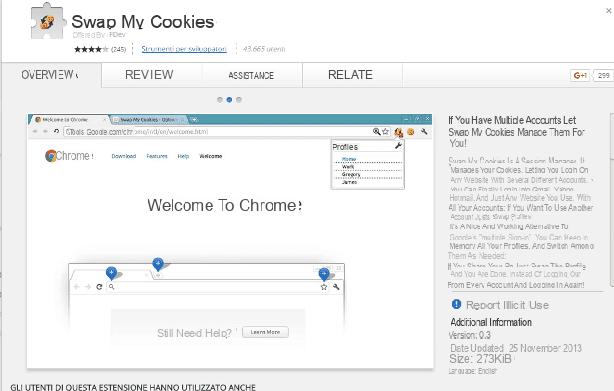Click the 299 count next to G+1

603,76
